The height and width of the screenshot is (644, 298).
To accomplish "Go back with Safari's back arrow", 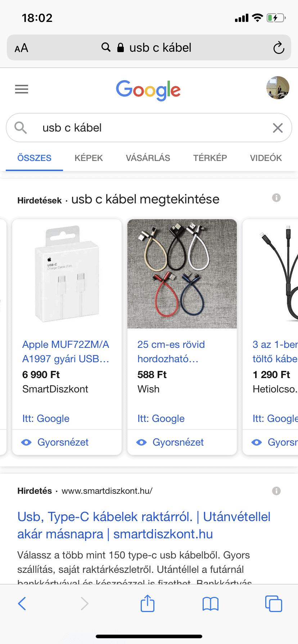I will (x=22, y=603).
